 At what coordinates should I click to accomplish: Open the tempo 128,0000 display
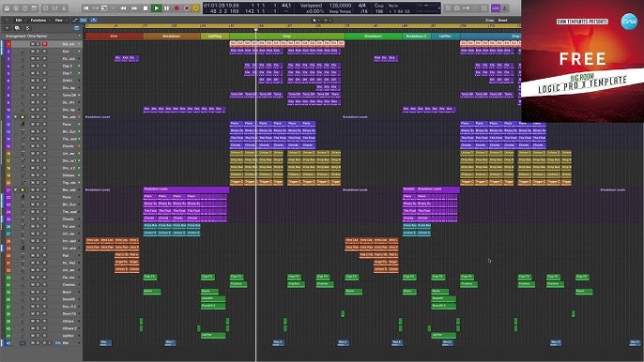340,6
